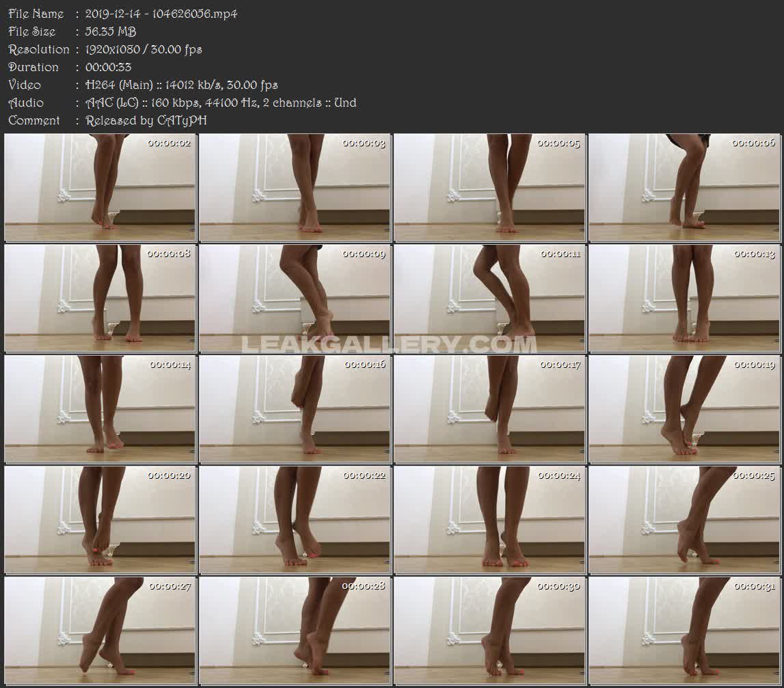Select the frame at 00:00:14
The image size is (784, 688).
pyautogui.click(x=100, y=409)
